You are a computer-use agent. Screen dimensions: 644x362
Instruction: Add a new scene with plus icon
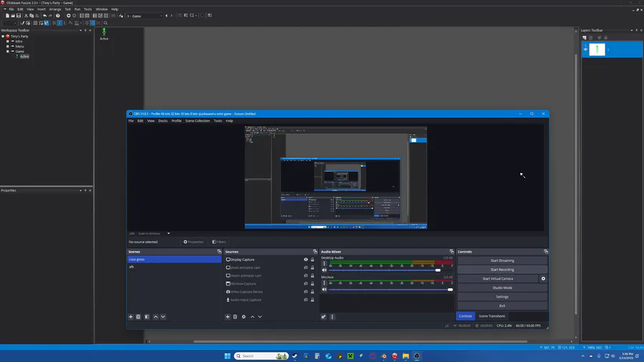131,317
